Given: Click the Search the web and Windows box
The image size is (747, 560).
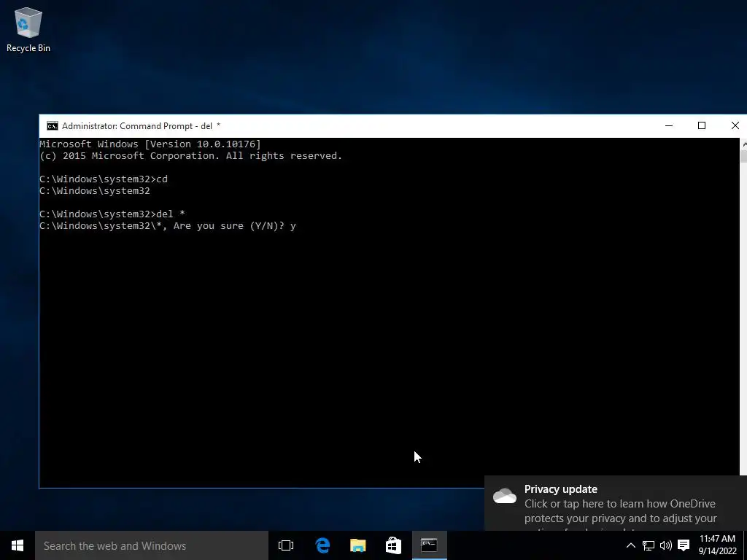Looking at the screenshot, I should 152,545.
